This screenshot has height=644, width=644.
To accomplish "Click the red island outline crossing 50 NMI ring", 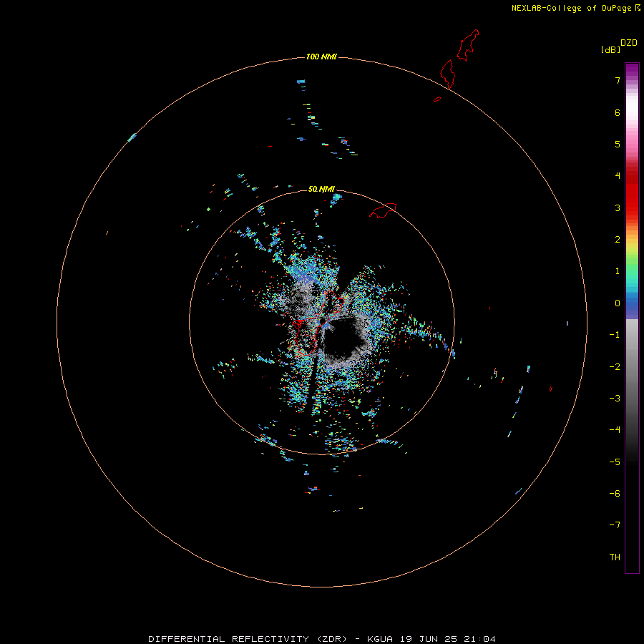I will (383, 210).
